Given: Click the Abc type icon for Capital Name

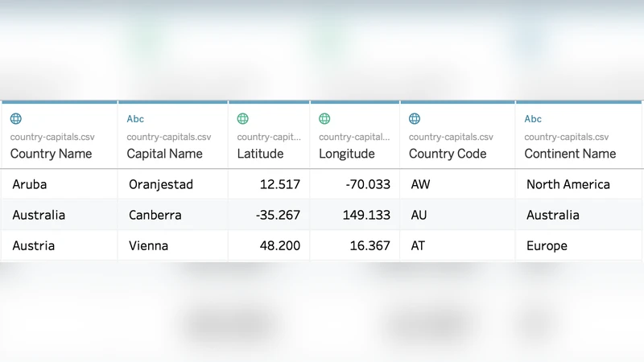Looking at the screenshot, I should (x=135, y=119).
